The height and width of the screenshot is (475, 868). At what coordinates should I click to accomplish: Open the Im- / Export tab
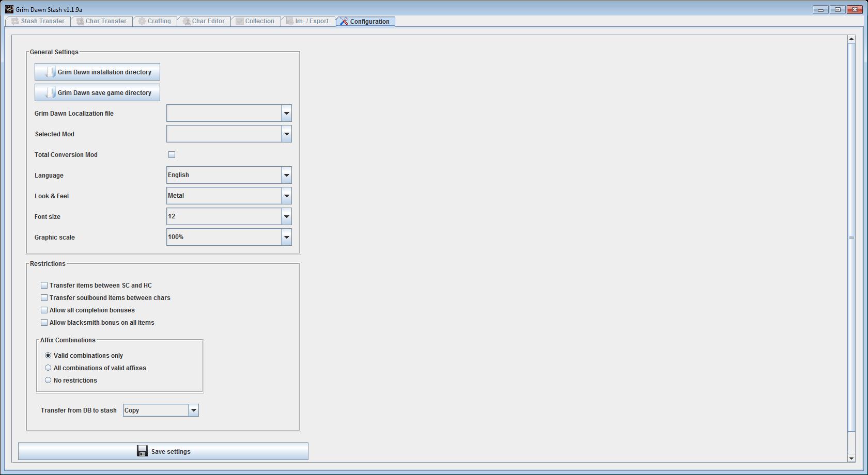[308, 21]
